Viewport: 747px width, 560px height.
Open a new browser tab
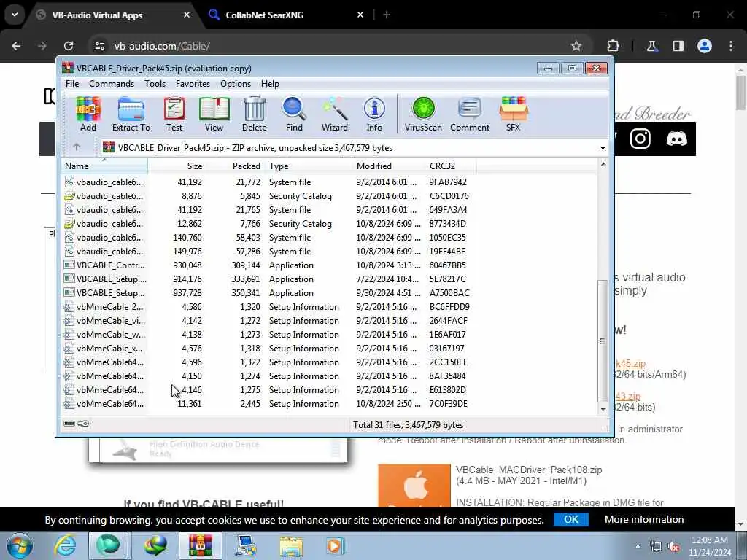tap(387, 15)
